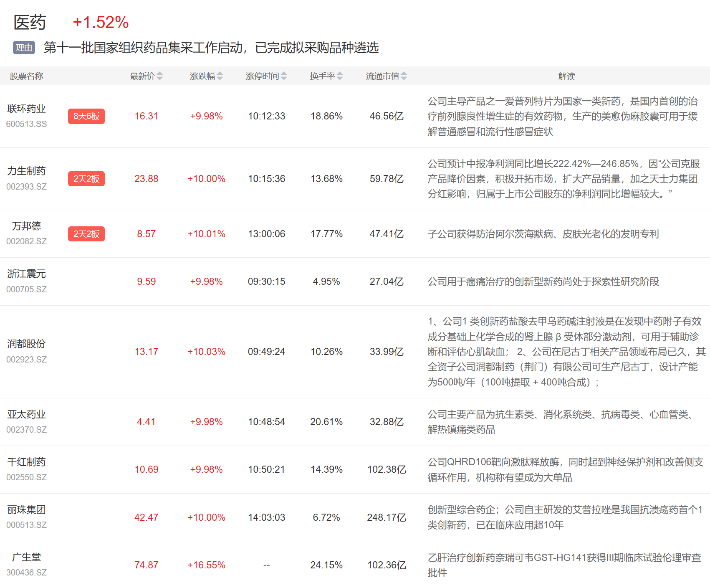Sort by 涨停时间 column sort icon
Viewport: 710px width, 588px height.
(284, 76)
